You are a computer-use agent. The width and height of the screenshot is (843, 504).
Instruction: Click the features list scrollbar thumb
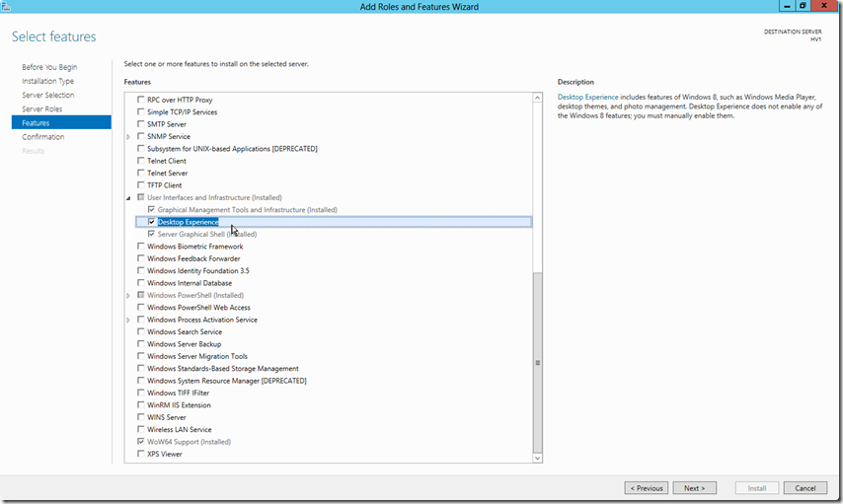[x=538, y=363]
